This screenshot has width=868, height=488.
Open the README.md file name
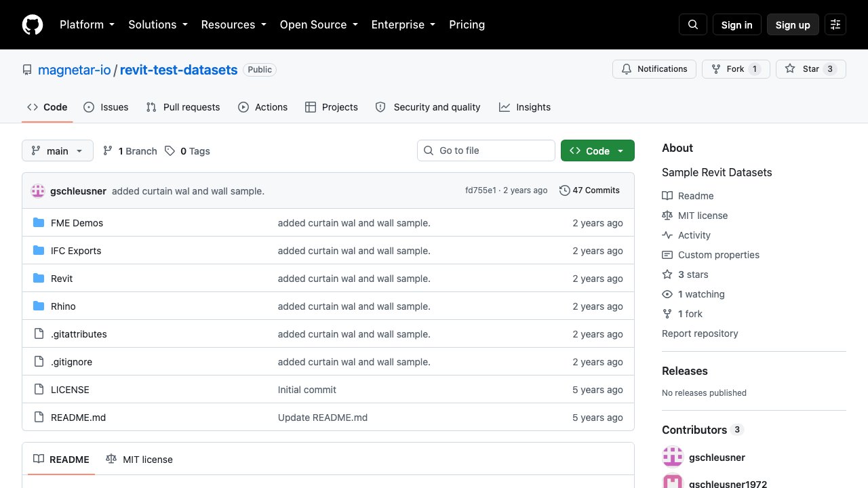(x=79, y=418)
